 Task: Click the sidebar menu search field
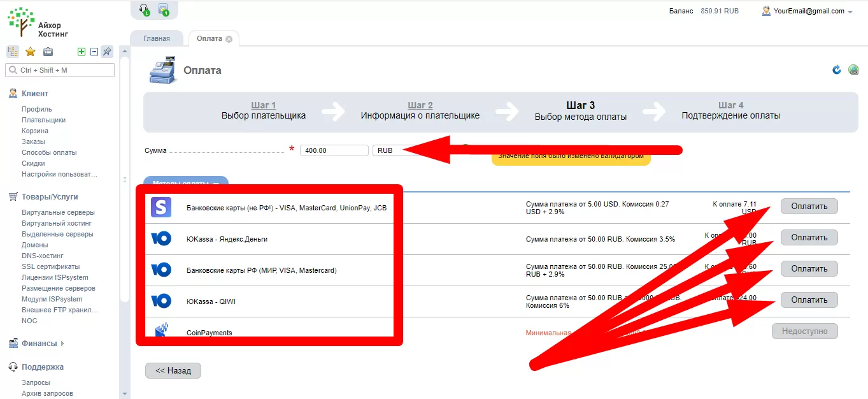[60, 70]
